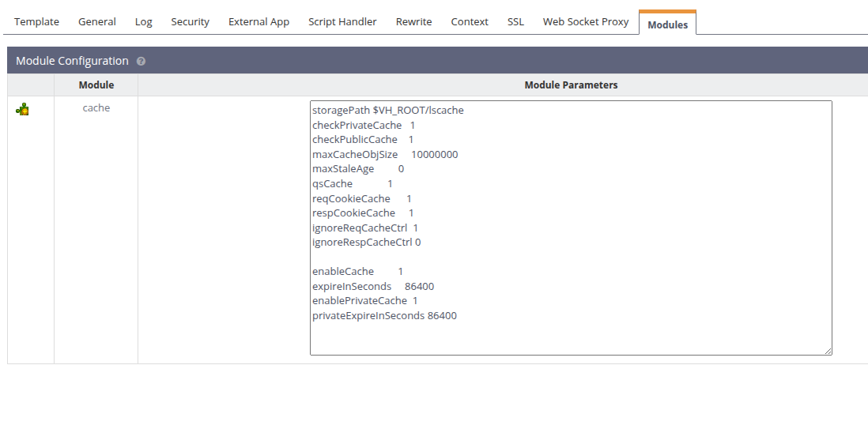Open the Script Handler tab

pos(342,22)
